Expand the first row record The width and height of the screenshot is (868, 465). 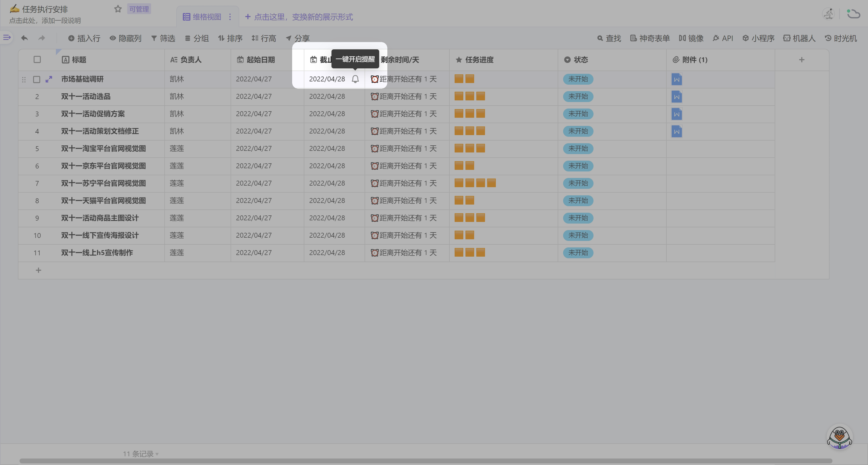[49, 79]
